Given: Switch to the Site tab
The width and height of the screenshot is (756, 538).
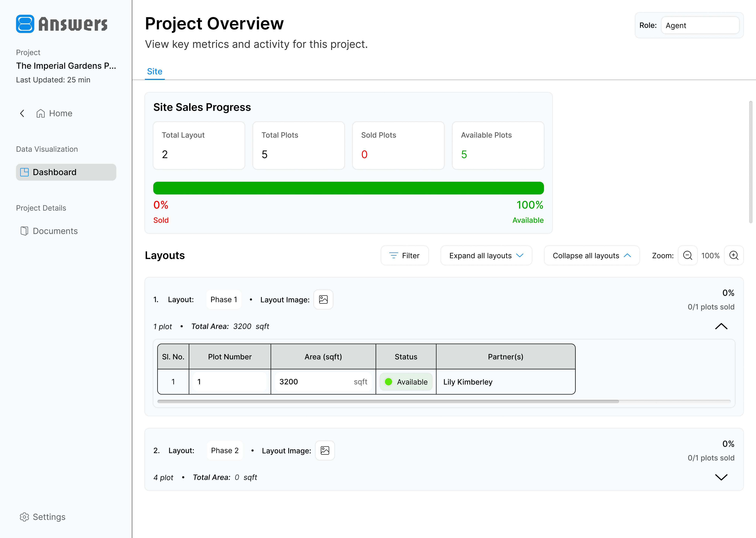Looking at the screenshot, I should [x=154, y=71].
